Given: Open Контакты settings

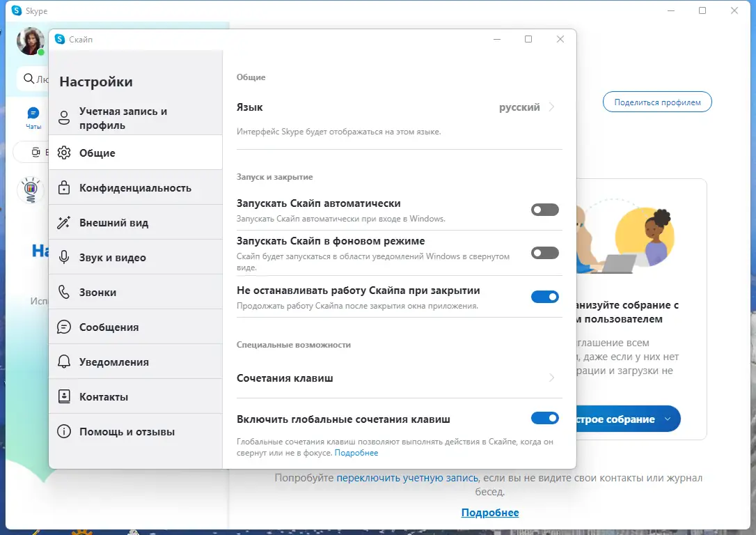Looking at the screenshot, I should point(136,396).
